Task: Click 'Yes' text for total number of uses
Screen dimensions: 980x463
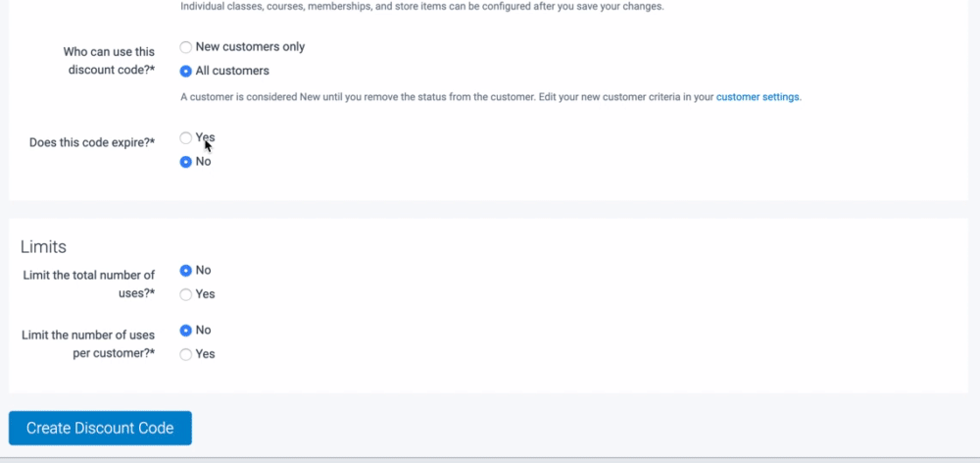Action: click(205, 294)
